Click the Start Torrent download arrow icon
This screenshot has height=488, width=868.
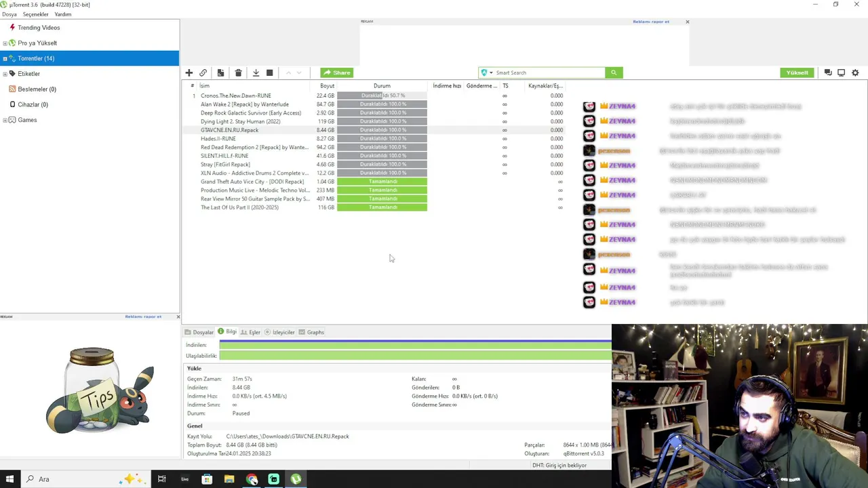(x=256, y=73)
